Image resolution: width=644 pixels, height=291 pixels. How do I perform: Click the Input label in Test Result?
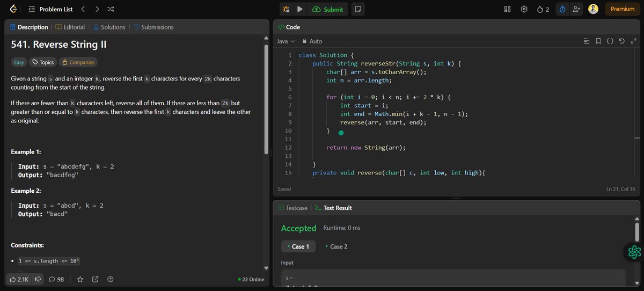tap(287, 263)
